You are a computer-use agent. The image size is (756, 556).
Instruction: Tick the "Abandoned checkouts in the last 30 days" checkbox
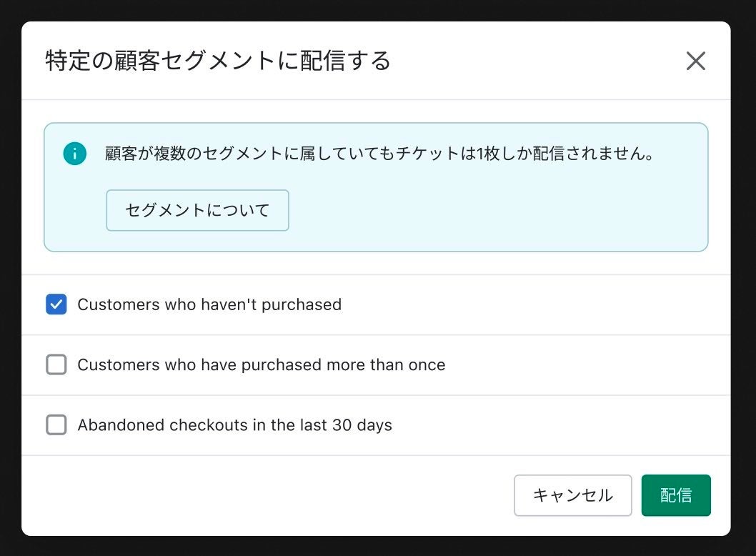[x=56, y=425]
